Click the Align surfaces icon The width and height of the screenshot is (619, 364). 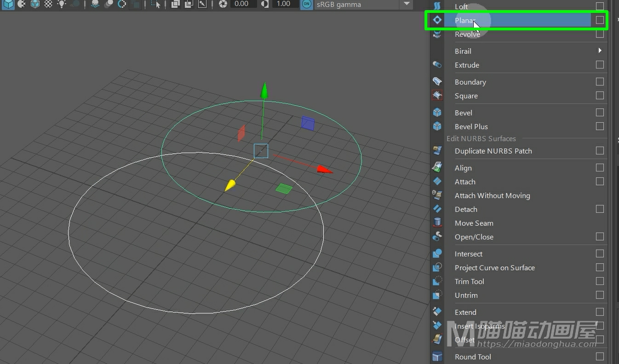click(437, 168)
